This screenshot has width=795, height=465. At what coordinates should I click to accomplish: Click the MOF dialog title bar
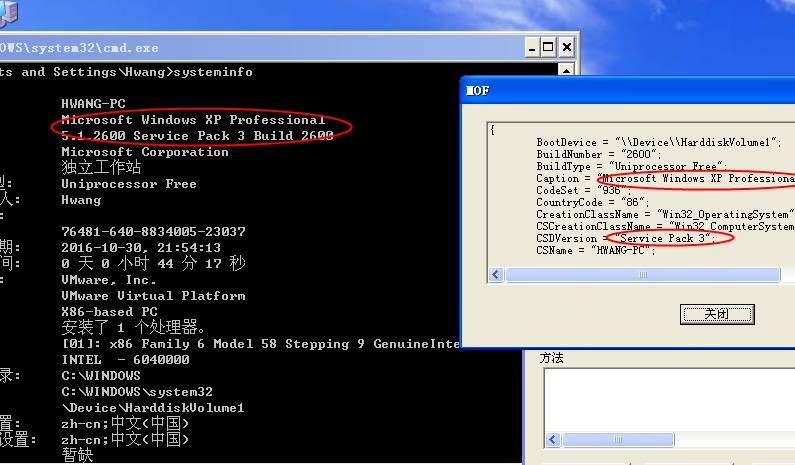(628, 90)
